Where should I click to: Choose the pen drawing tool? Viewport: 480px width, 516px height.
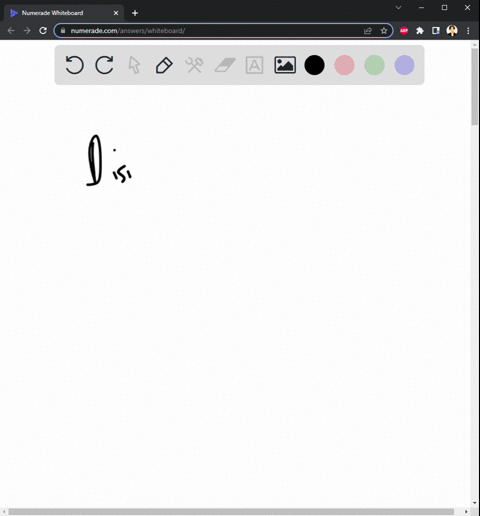pyautogui.click(x=164, y=65)
